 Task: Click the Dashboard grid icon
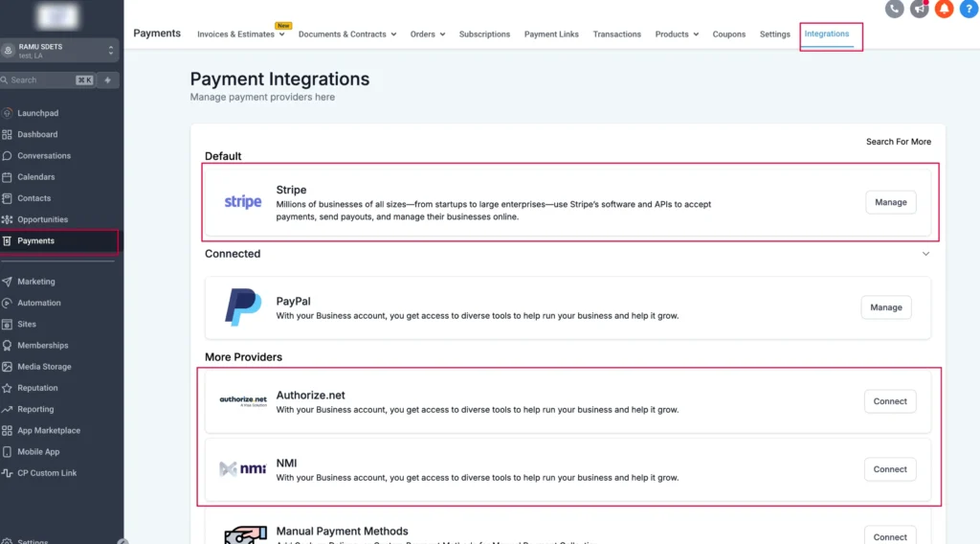pyautogui.click(x=7, y=134)
